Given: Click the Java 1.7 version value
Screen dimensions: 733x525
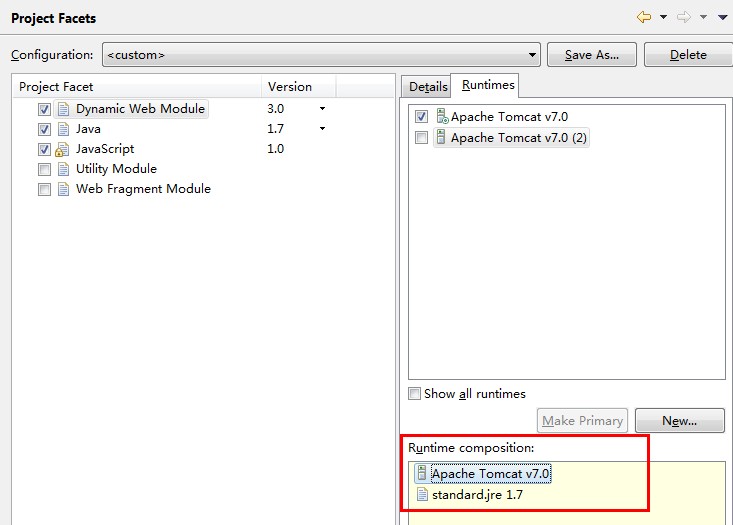Looking at the screenshot, I should pos(276,129).
